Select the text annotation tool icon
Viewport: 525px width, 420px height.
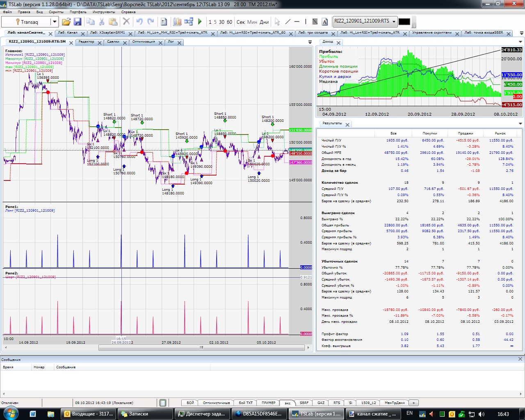click(325, 22)
